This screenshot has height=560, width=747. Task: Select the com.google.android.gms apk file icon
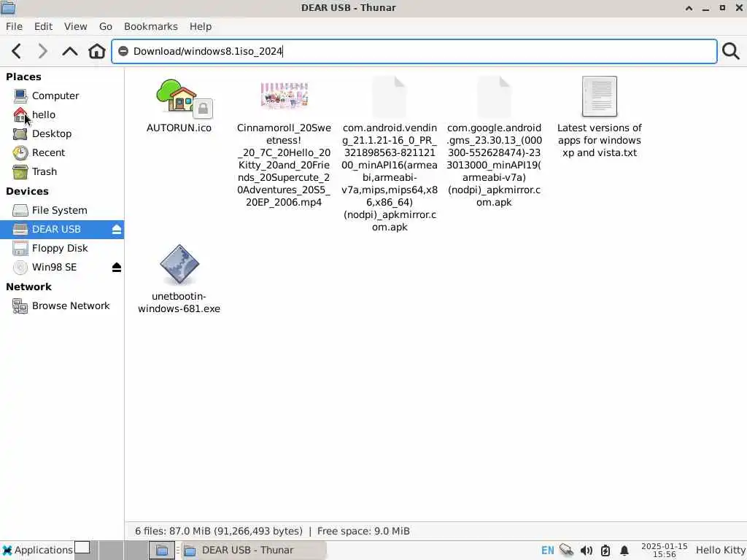pos(494,97)
